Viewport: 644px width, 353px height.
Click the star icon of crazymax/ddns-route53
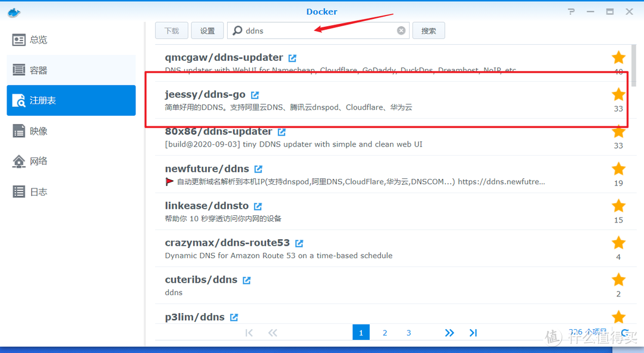[x=618, y=243]
